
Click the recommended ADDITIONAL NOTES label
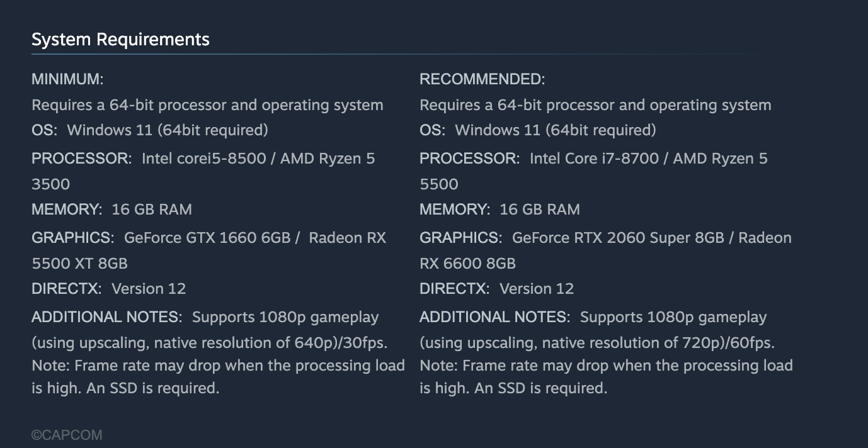click(495, 317)
